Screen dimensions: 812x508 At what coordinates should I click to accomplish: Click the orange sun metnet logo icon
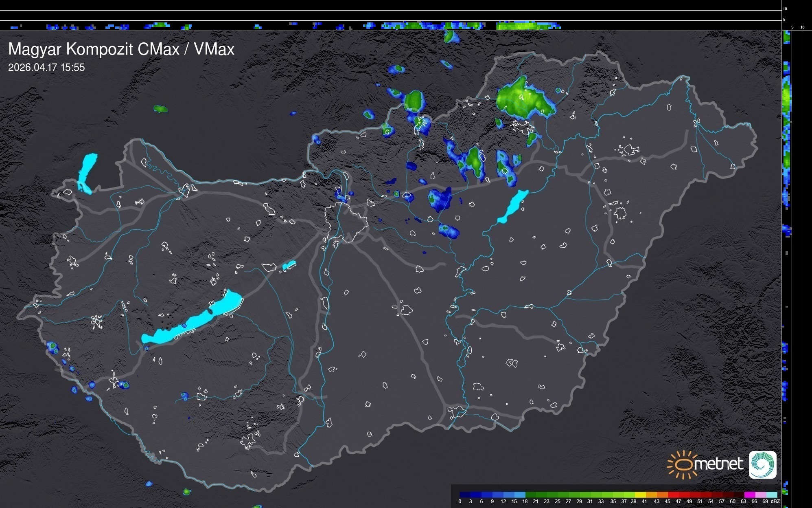click(684, 464)
